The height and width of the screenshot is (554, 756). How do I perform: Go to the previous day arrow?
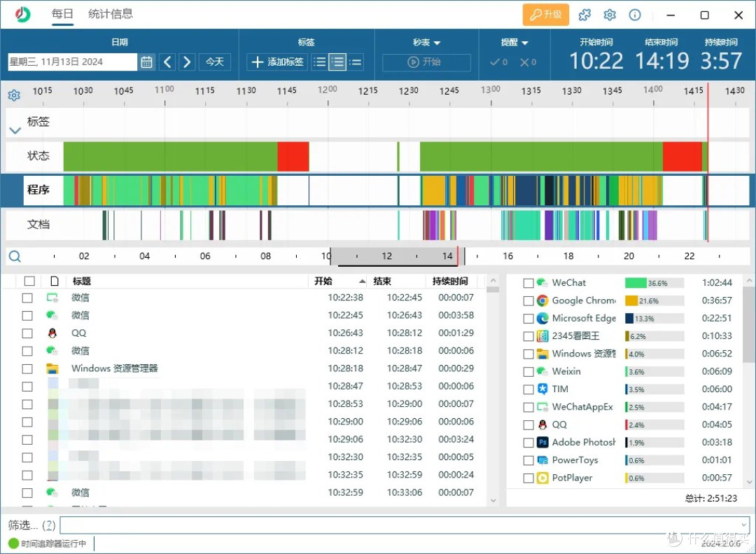pos(167,62)
